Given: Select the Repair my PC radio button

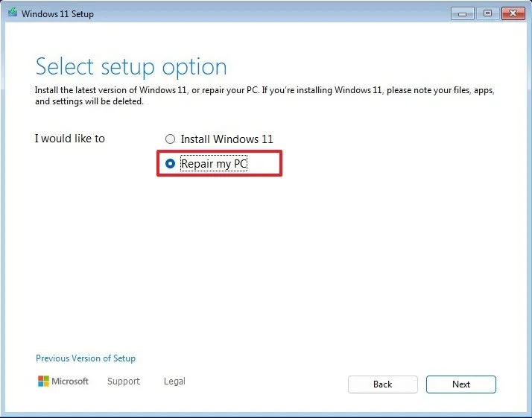Looking at the screenshot, I should click(170, 164).
